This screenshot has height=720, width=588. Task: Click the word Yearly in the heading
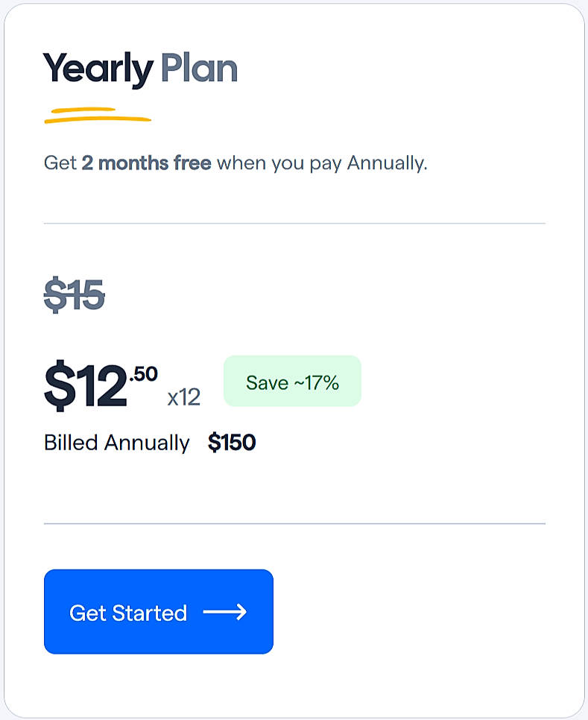coord(98,69)
